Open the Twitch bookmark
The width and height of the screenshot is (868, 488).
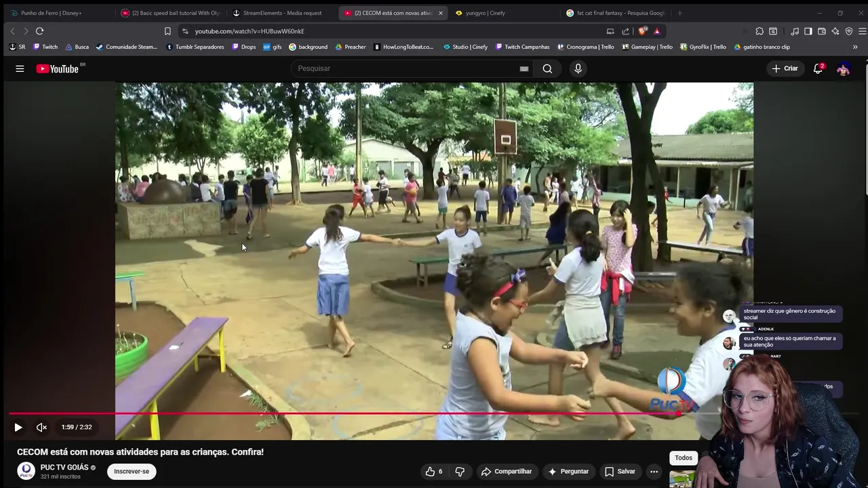45,47
